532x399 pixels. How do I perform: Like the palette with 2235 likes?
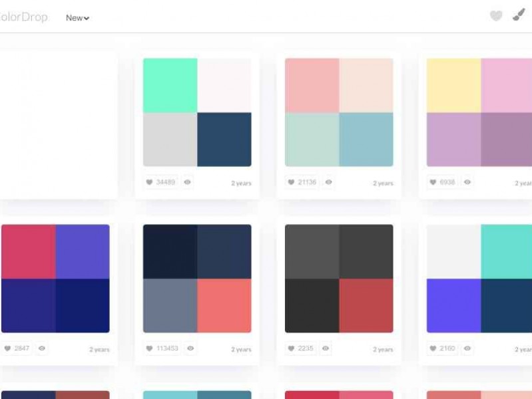[x=300, y=348]
